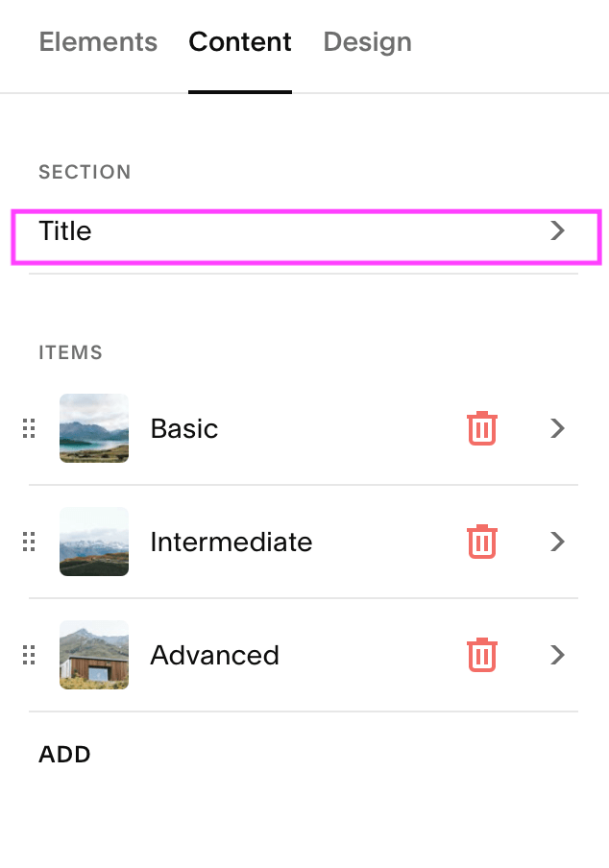Image resolution: width=609 pixels, height=868 pixels.
Task: Switch to the Elements tab
Action: click(x=98, y=42)
